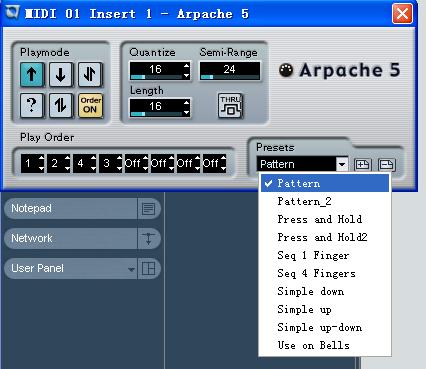This screenshot has width=426, height=369.
Task: Select the Simple up-down preset
Action: coord(325,327)
